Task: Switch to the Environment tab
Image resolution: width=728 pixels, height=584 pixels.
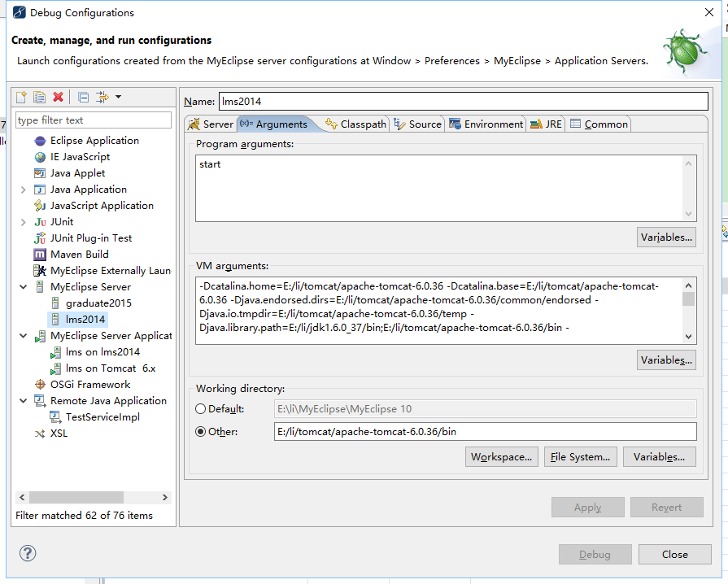Action: 486,124
